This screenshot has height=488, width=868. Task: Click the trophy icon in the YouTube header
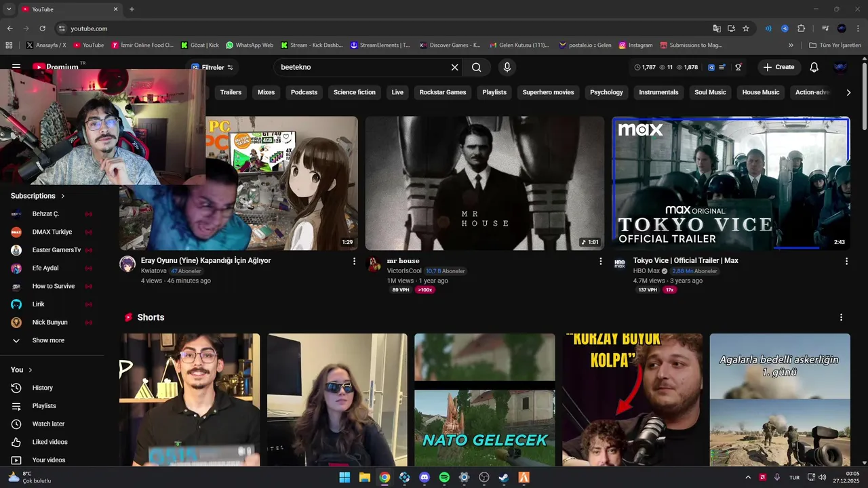point(738,67)
